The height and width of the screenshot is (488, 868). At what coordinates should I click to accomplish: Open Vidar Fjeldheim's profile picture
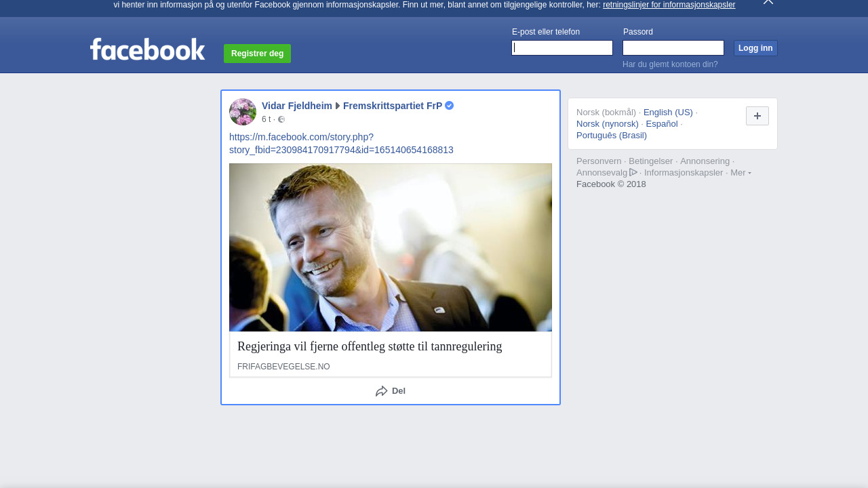click(x=243, y=112)
